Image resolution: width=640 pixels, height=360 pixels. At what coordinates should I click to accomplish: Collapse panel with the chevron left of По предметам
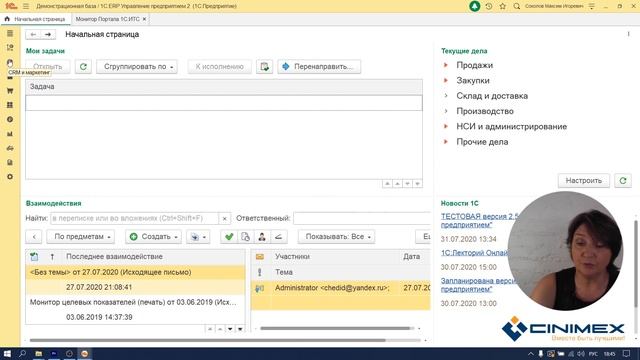point(34,237)
